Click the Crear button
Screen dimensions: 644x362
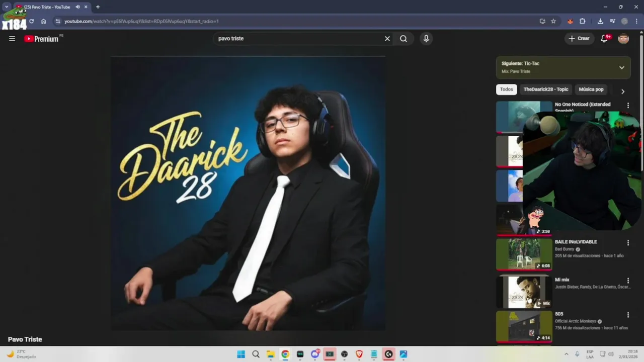[579, 39]
